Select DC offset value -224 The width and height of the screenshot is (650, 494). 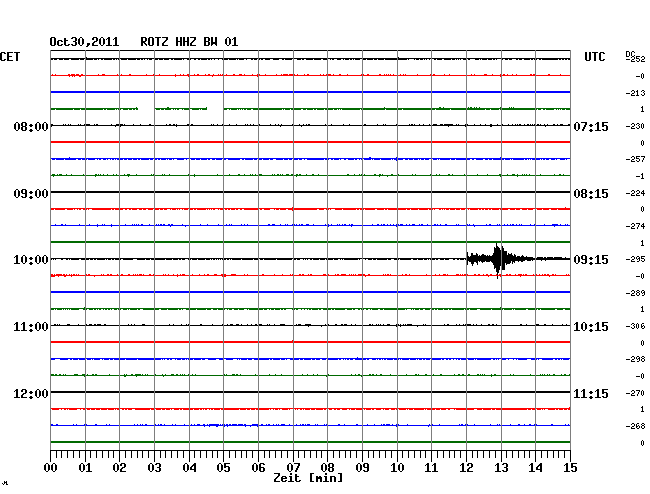point(635,193)
